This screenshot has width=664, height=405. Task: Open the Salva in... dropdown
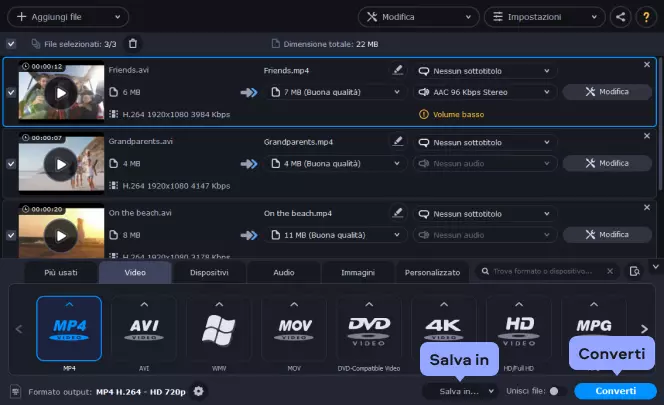coord(460,391)
